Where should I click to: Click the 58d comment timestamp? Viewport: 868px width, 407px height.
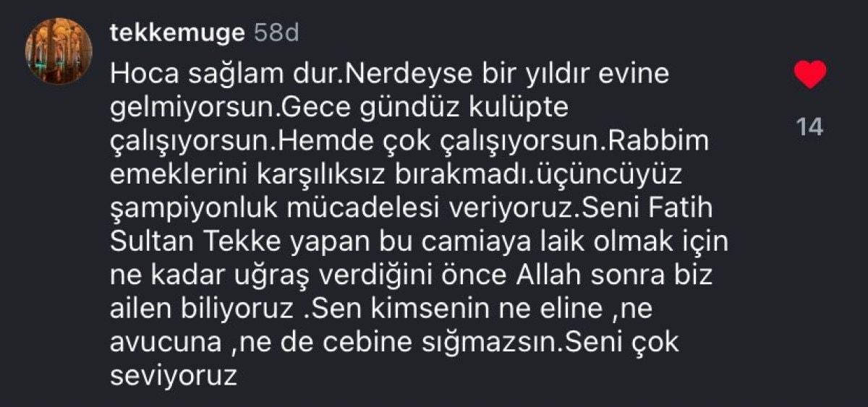pyautogui.click(x=276, y=33)
